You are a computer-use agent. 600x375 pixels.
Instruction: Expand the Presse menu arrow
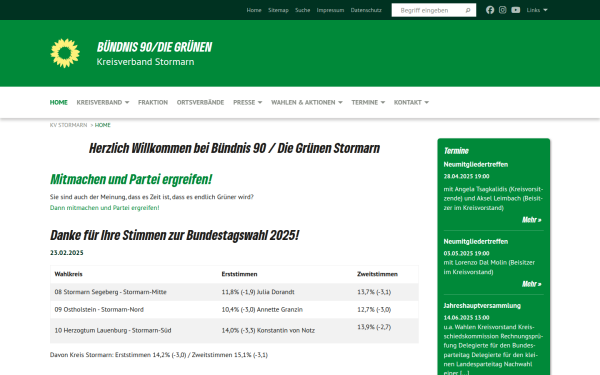[x=260, y=103]
